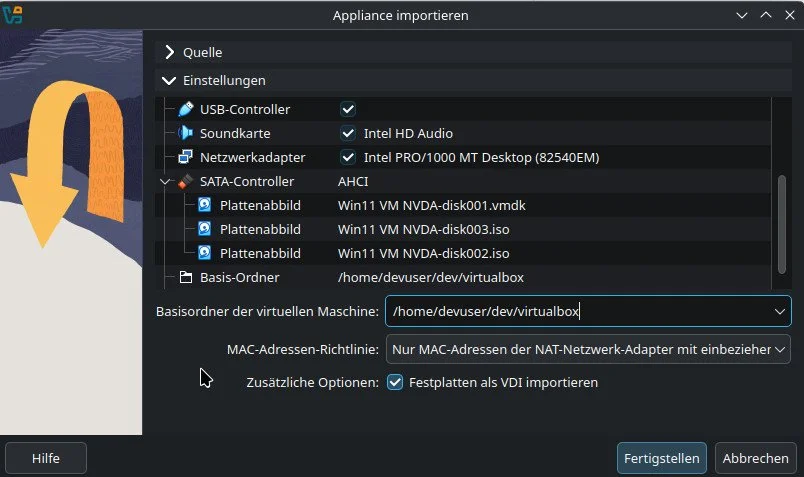Click the Netzwerkadapter network icon
Image resolution: width=804 pixels, height=477 pixels.
(185, 157)
